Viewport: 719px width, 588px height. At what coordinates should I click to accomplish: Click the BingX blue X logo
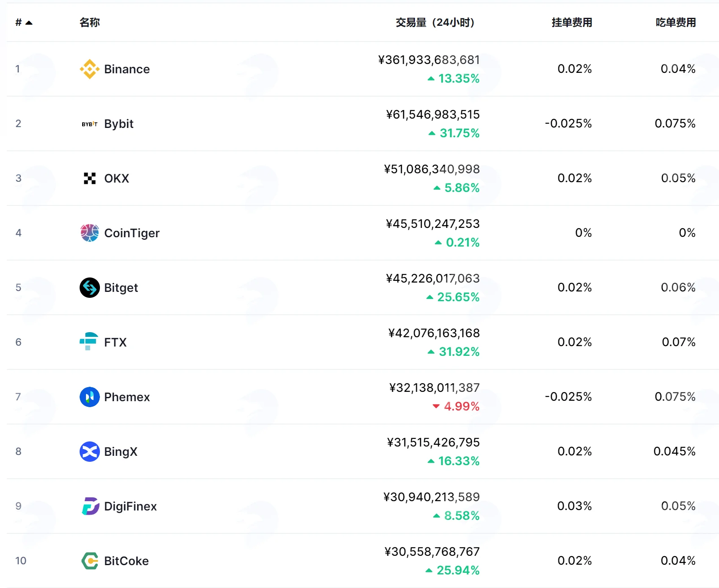tap(89, 452)
